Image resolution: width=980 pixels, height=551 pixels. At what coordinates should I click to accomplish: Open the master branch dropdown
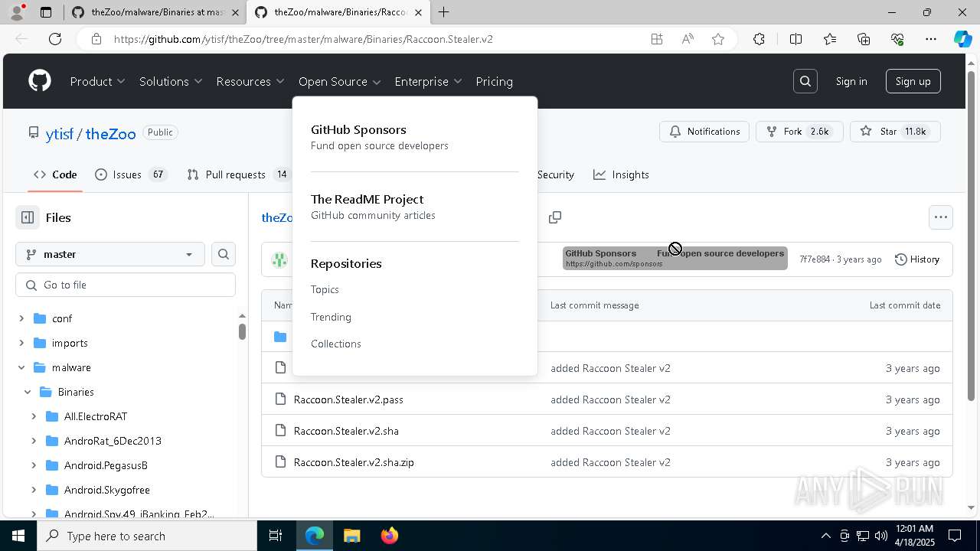pos(110,254)
